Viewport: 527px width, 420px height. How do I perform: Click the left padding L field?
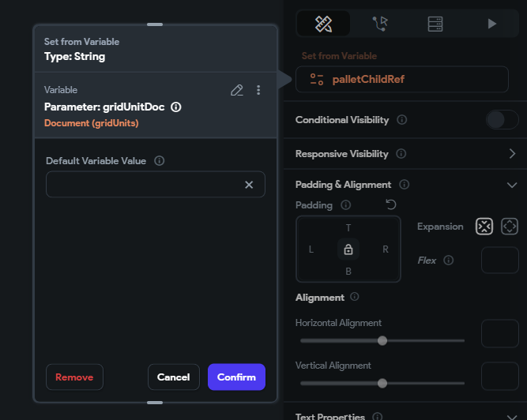pyautogui.click(x=311, y=249)
